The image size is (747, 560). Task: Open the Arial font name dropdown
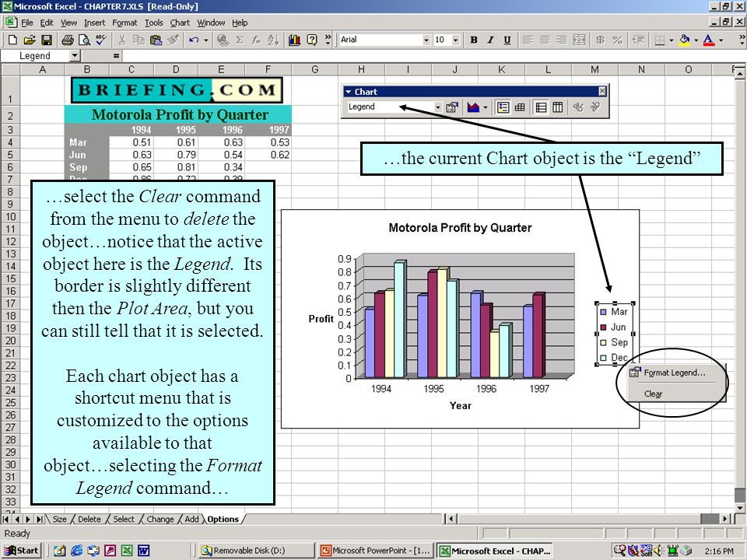pos(426,40)
